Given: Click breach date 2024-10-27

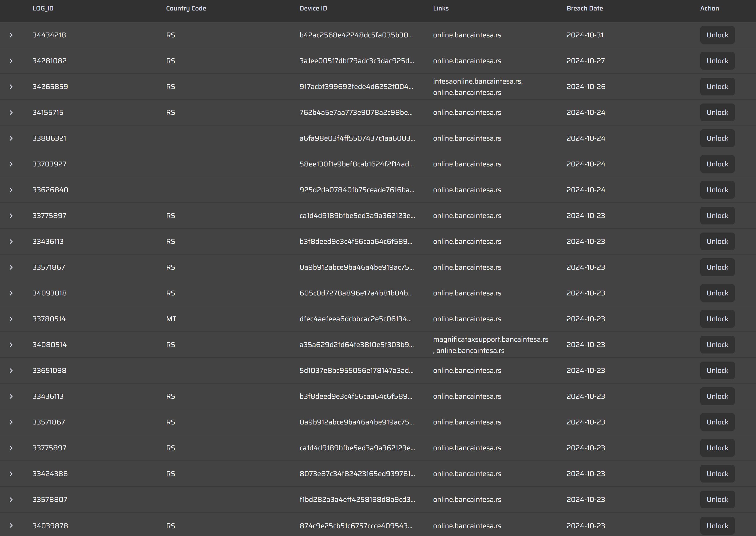Looking at the screenshot, I should 586,61.
